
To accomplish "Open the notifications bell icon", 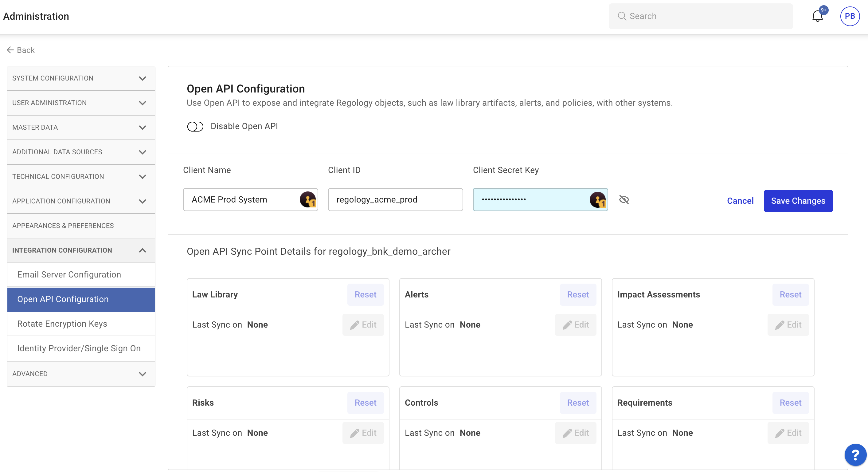I will [x=817, y=16].
